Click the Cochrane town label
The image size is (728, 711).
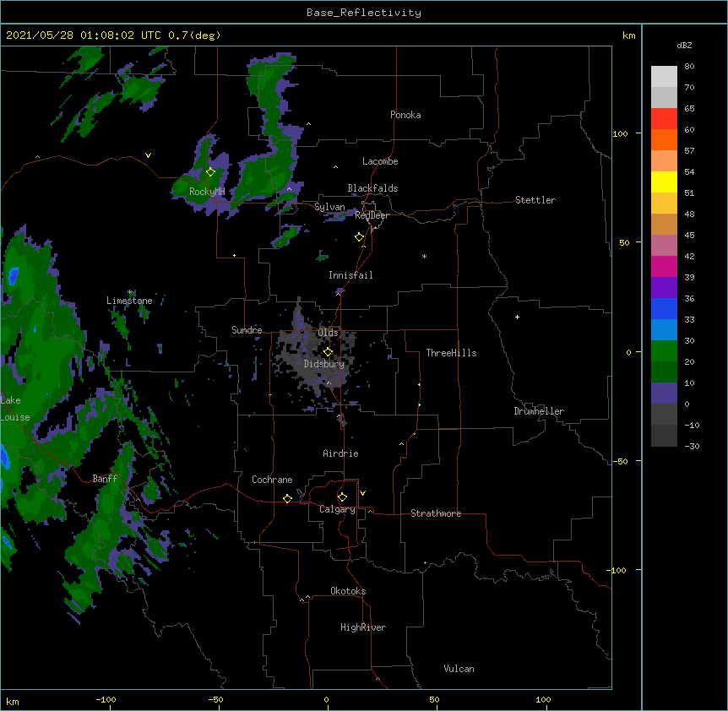272,480
